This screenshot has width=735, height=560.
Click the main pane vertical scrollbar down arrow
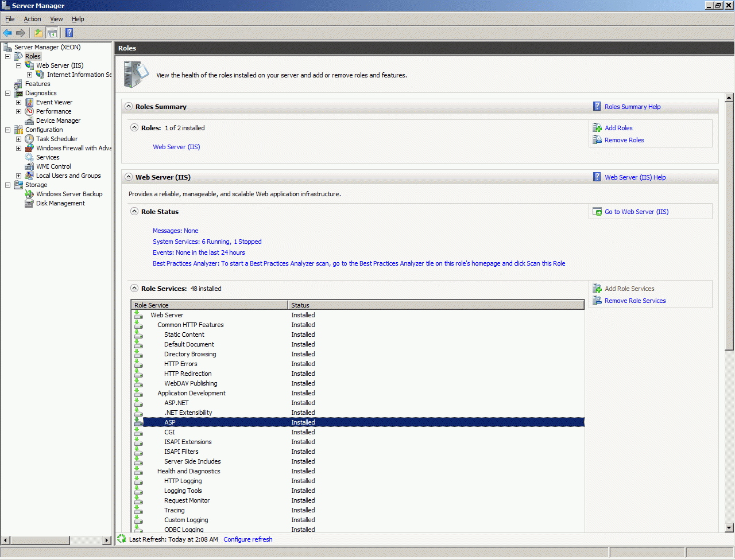pos(729,528)
